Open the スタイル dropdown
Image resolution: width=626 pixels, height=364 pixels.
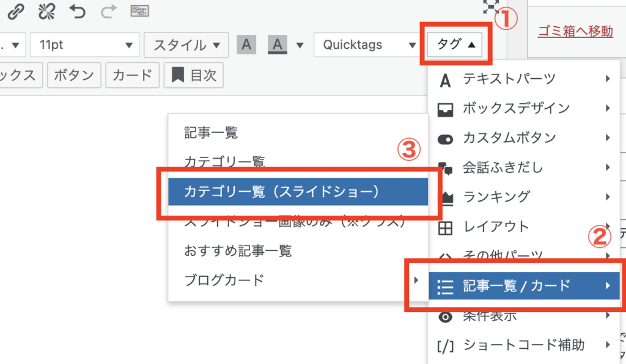click(186, 45)
